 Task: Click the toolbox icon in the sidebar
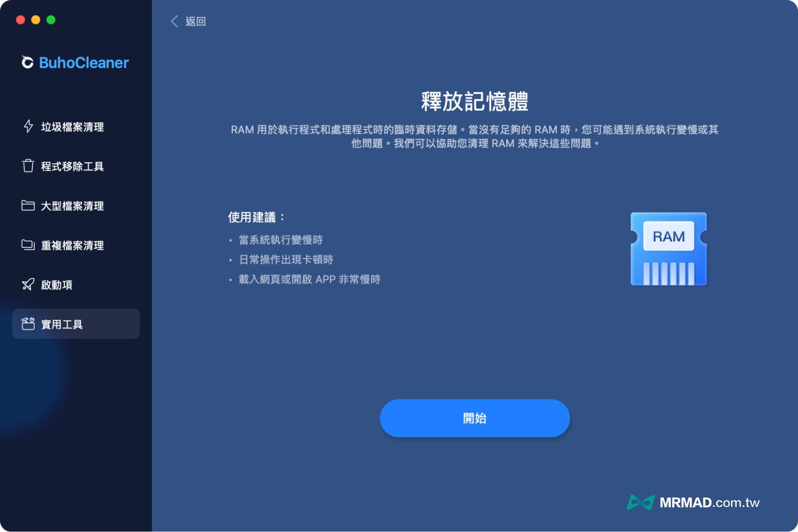tap(28, 324)
